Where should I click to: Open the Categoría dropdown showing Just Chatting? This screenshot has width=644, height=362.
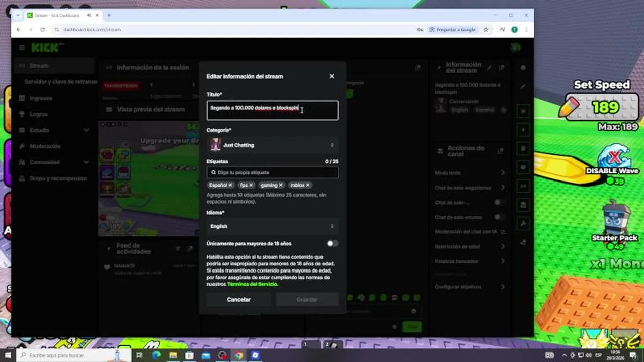click(272, 145)
